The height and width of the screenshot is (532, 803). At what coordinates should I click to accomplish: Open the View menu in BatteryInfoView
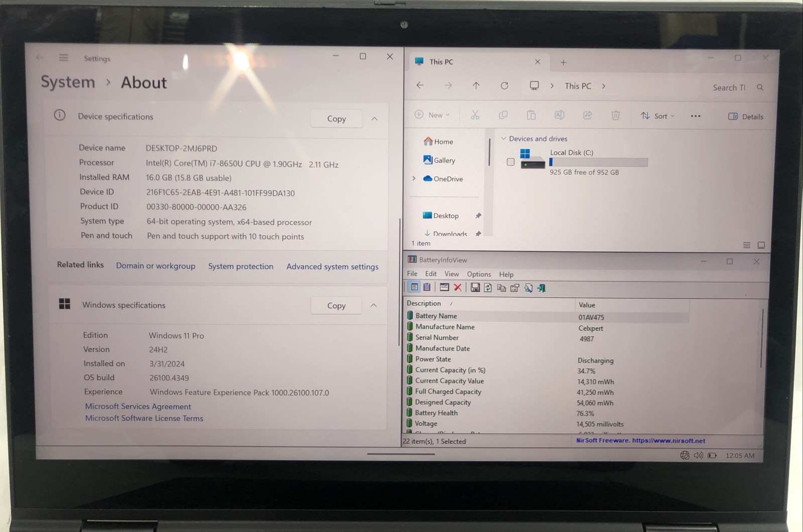coord(452,274)
